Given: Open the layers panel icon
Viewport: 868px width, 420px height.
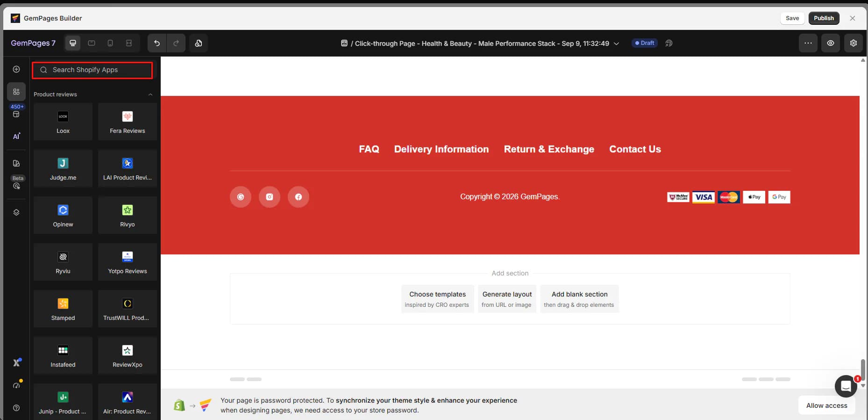Looking at the screenshot, I should click(16, 212).
